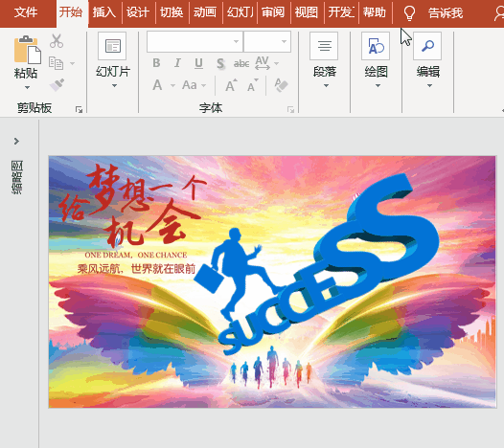Open Character Spacing dropdown arrow
This screenshot has height=448, width=504.
pos(276,63)
